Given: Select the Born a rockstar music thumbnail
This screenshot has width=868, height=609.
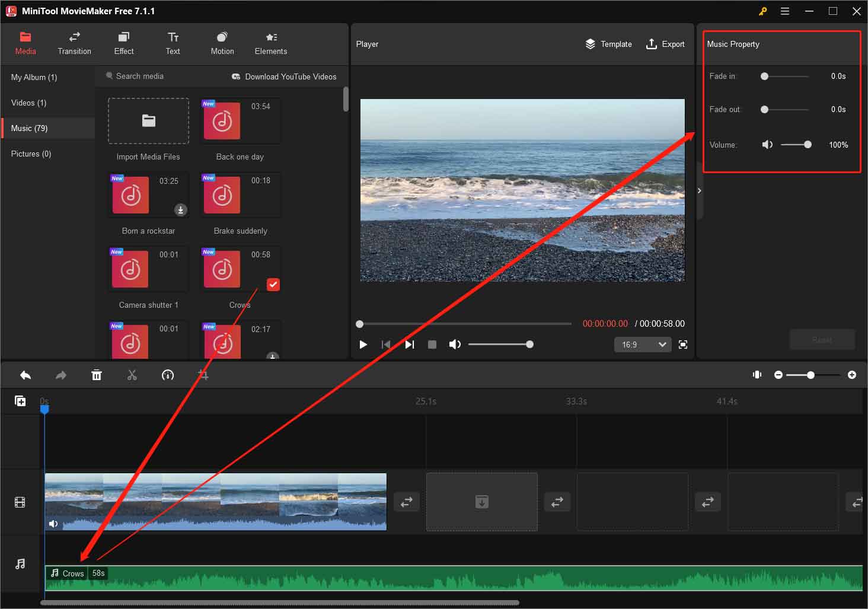Looking at the screenshot, I should [x=148, y=195].
